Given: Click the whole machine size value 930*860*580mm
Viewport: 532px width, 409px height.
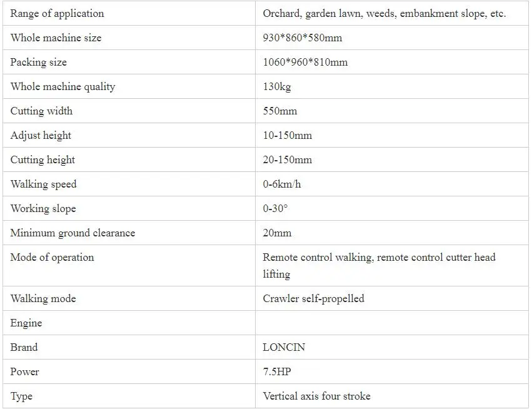Looking at the screenshot, I should tap(303, 38).
